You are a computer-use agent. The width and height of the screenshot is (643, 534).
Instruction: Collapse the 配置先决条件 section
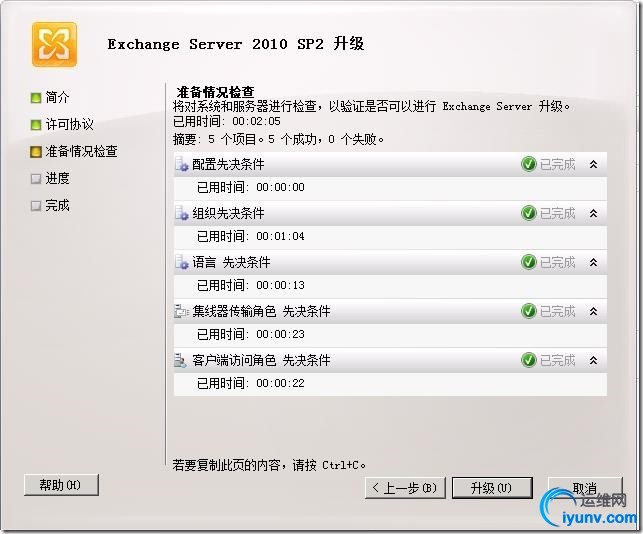pos(593,164)
